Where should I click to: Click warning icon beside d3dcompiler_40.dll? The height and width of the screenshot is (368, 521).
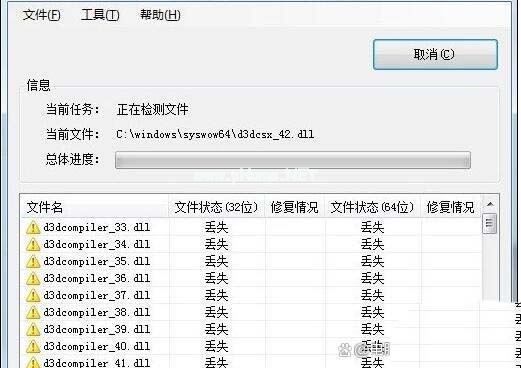point(33,347)
